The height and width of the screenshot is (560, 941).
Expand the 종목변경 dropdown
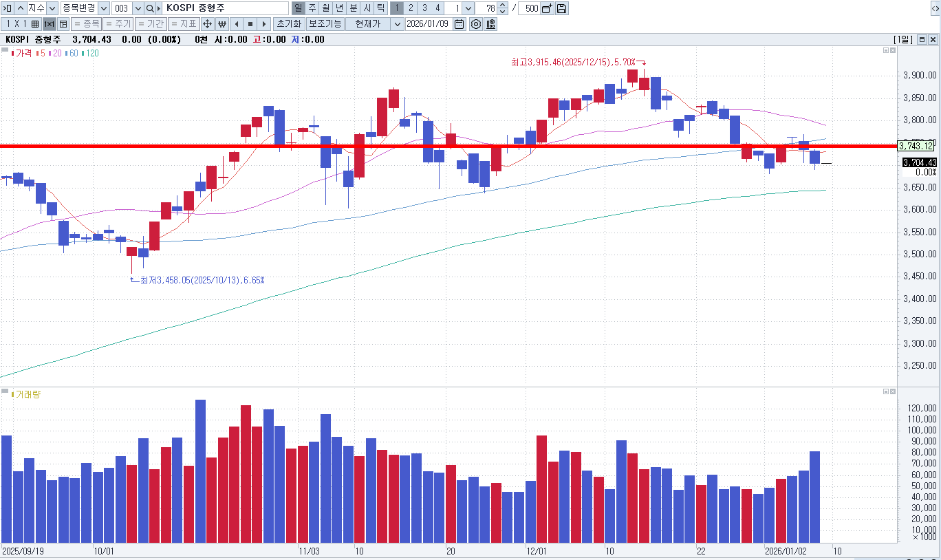coord(103,8)
